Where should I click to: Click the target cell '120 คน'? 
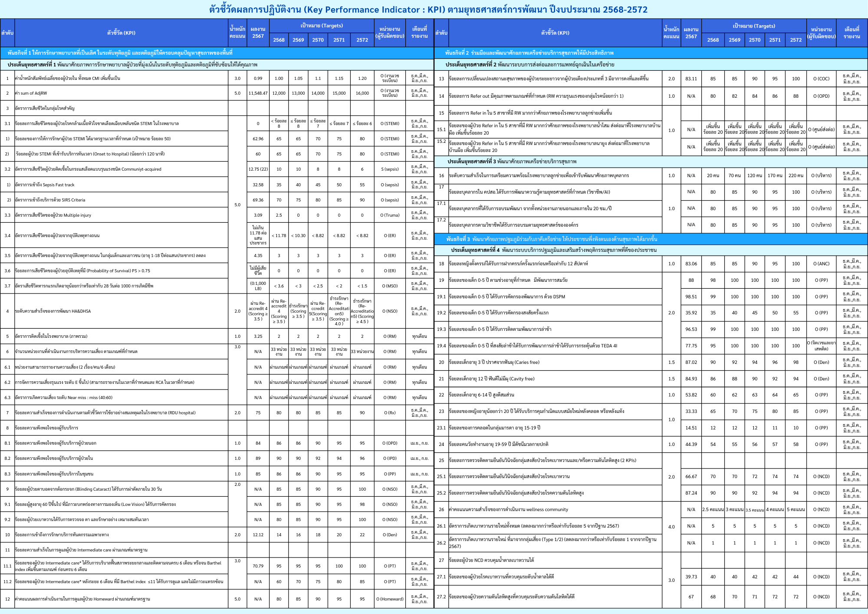coord(754,176)
